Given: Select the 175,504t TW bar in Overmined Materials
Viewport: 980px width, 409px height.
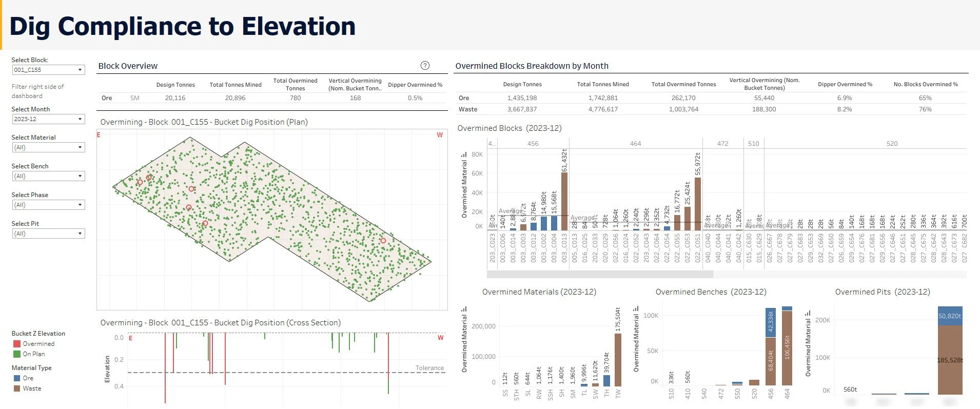Looking at the screenshot, I should tap(618, 360).
